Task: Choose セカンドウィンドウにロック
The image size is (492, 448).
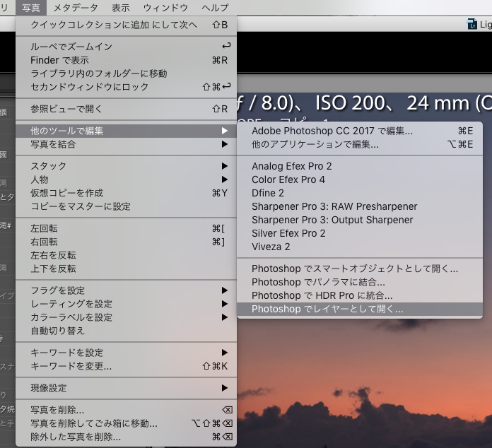Action: pos(126,87)
